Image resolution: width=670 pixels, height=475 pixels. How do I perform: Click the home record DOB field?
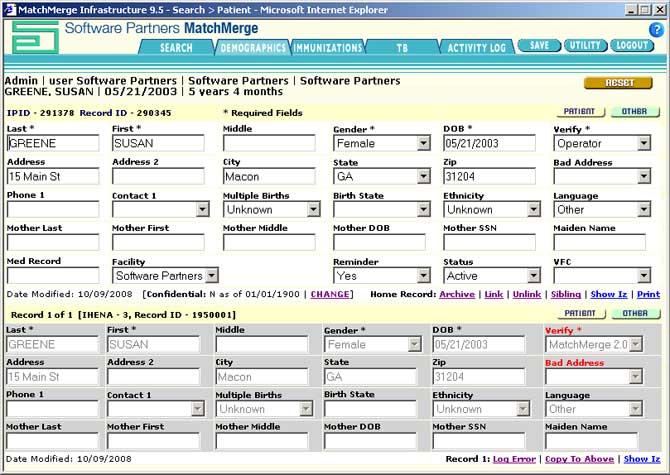pyautogui.click(x=489, y=143)
